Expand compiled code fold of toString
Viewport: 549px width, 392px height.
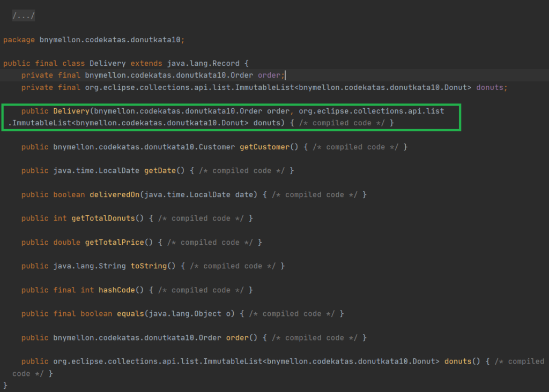click(233, 266)
